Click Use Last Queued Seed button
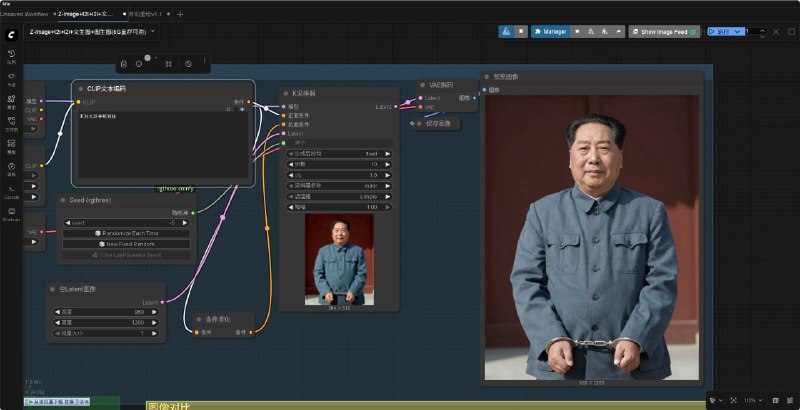Screen dimensions: 800x410 (x=127, y=254)
